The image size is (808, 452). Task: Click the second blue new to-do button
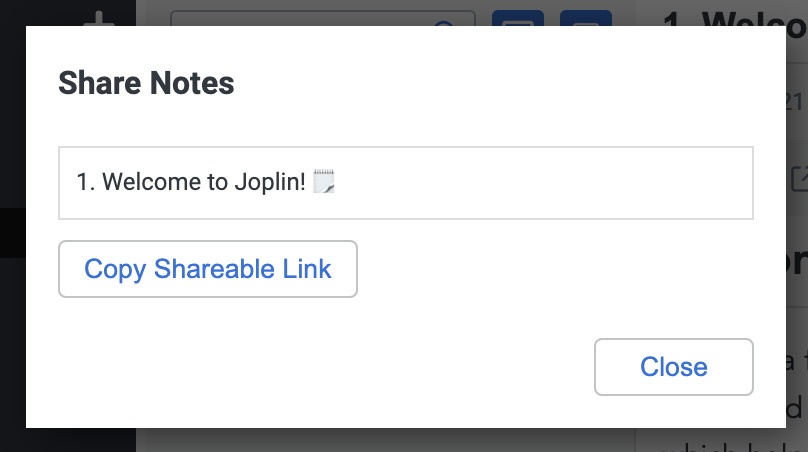point(585,18)
